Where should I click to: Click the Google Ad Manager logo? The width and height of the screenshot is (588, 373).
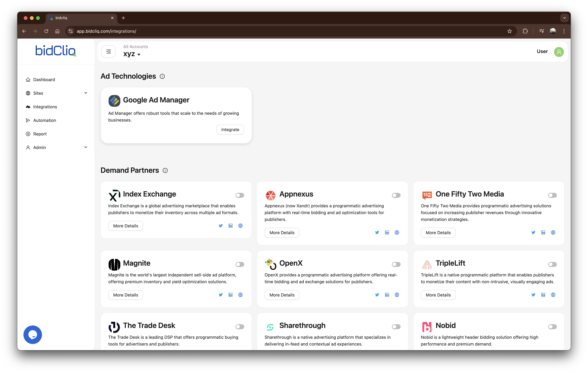click(114, 101)
